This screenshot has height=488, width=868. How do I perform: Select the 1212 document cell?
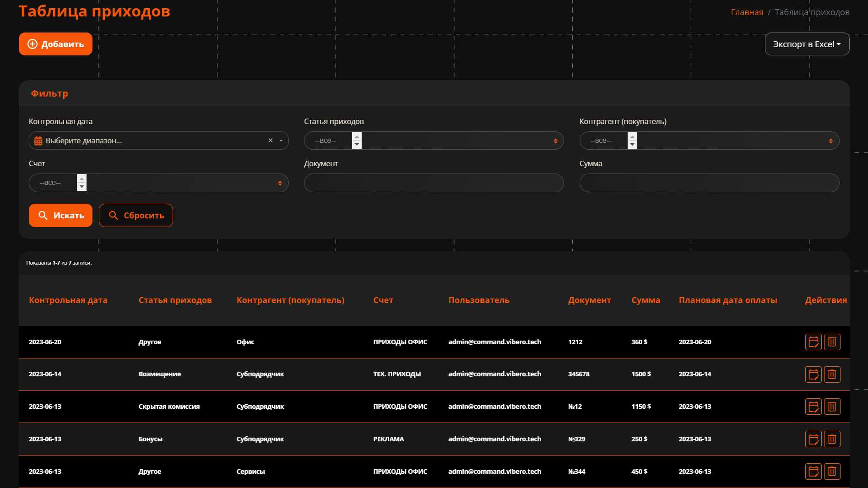pos(575,342)
